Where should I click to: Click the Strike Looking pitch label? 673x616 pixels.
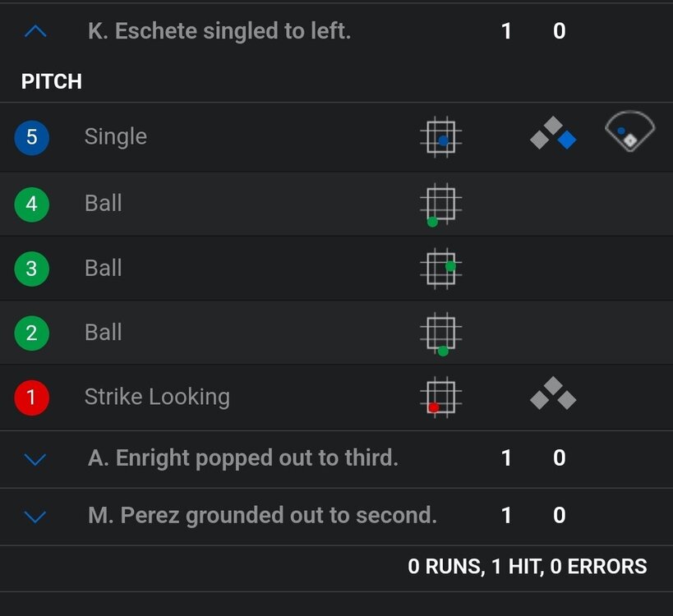tap(157, 397)
